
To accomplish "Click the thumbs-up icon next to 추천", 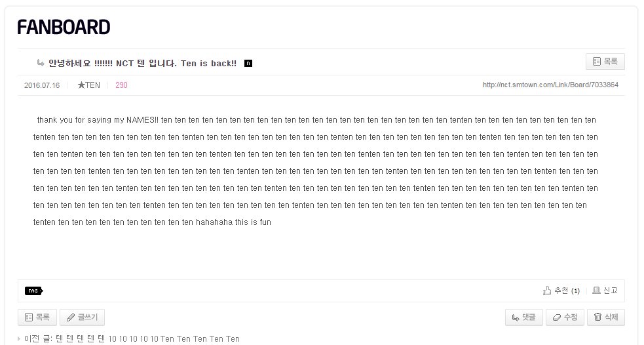I will [546, 291].
